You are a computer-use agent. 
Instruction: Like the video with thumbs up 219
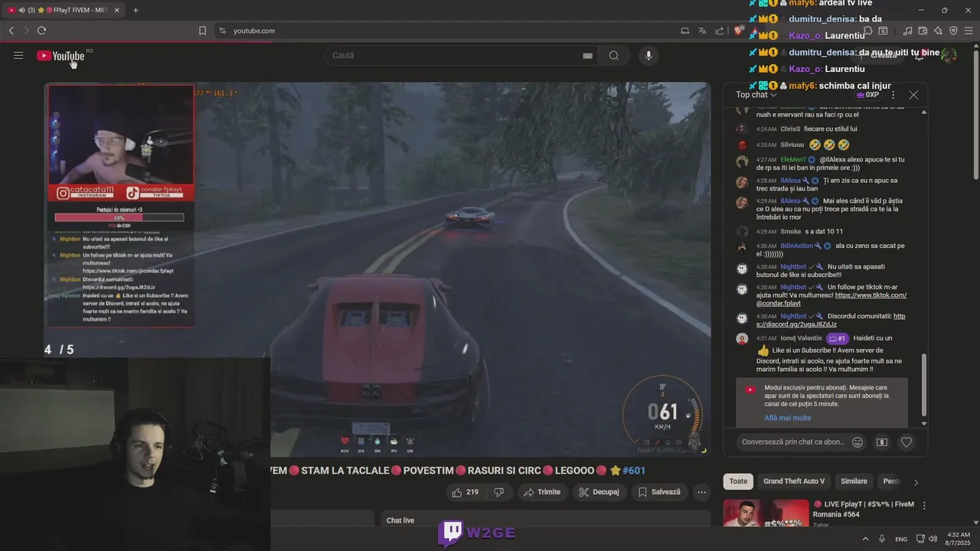(465, 492)
